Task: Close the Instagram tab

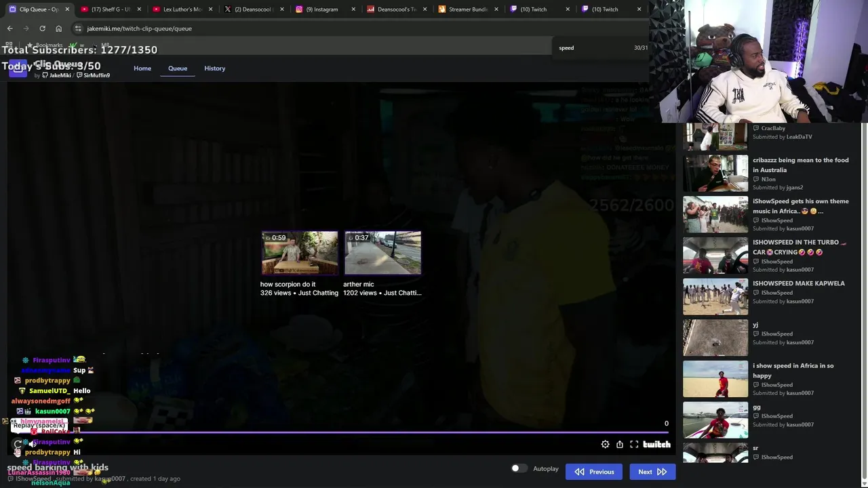Action: (x=354, y=9)
